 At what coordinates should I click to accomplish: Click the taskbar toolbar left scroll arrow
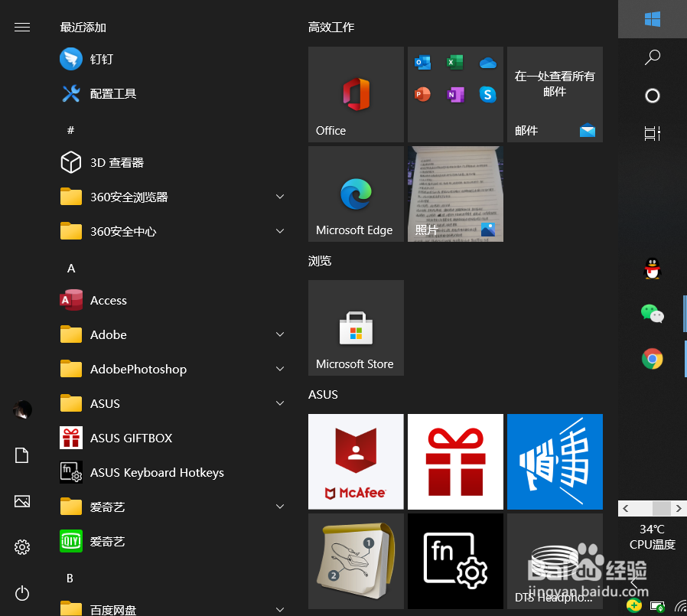[x=626, y=508]
